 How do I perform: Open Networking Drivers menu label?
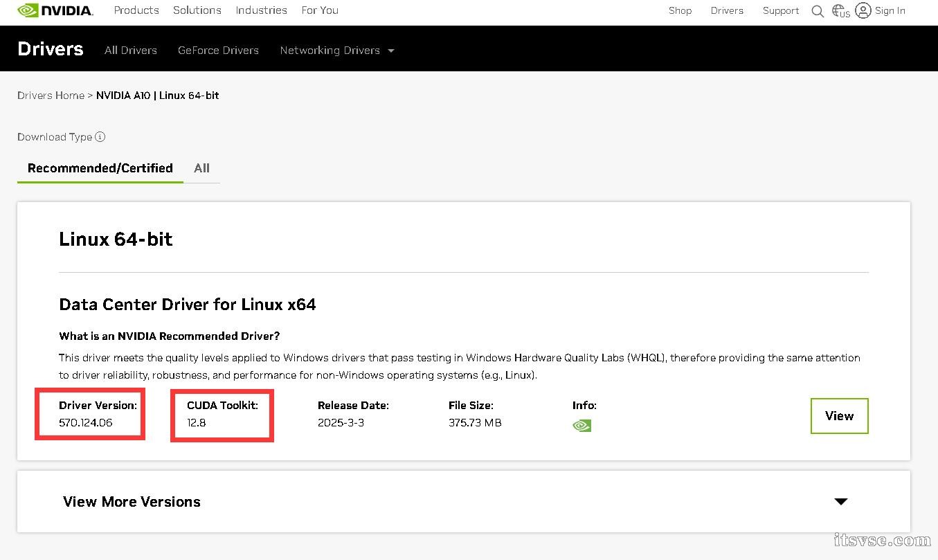[x=330, y=51]
